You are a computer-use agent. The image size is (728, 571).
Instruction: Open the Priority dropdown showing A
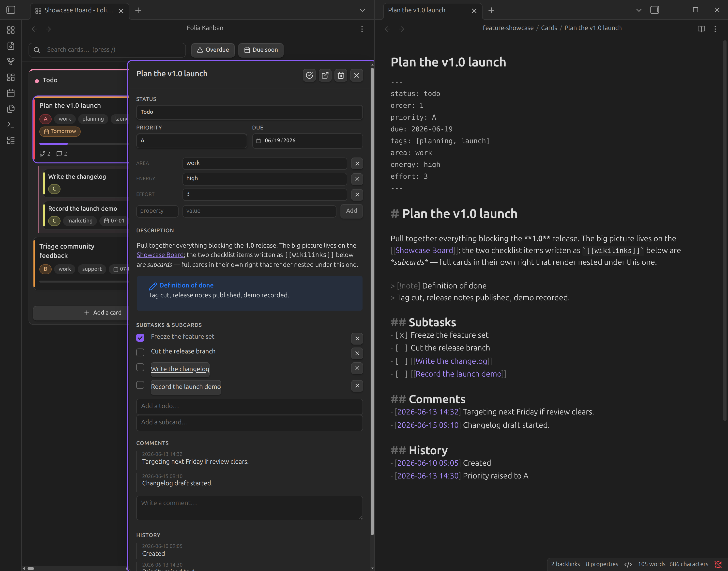pos(191,141)
